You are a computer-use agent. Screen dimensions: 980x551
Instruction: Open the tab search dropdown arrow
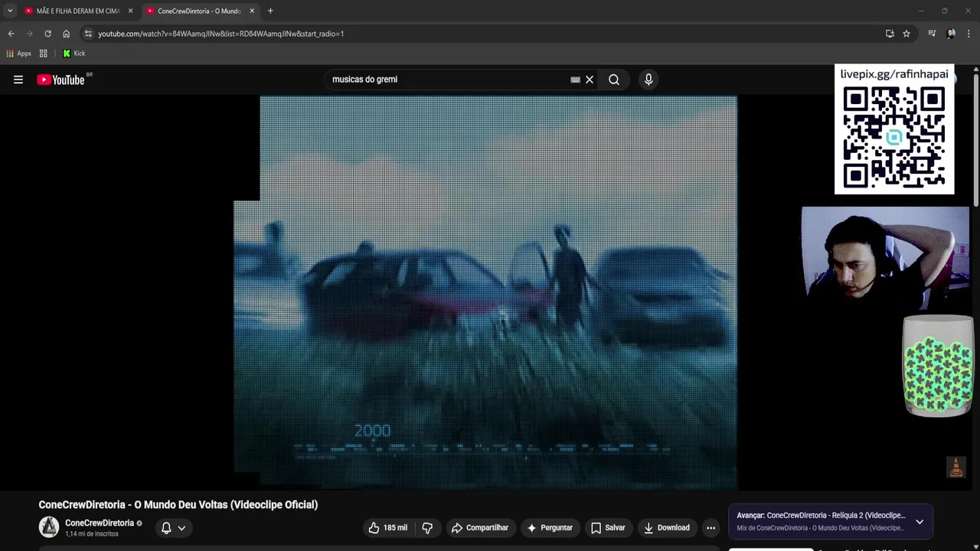click(x=10, y=11)
